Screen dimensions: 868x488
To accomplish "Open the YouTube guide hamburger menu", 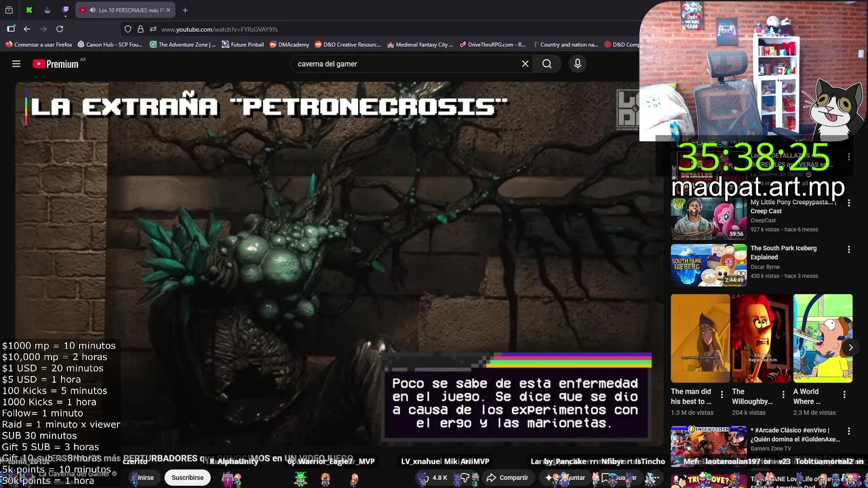I will pos(16,64).
